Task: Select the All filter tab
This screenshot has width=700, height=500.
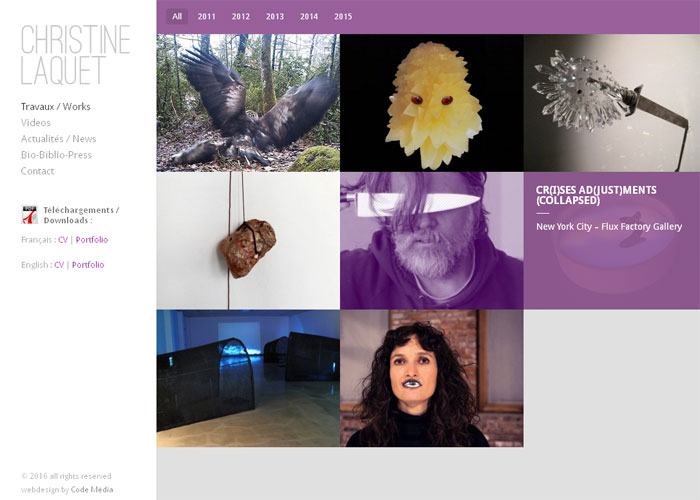Action: pos(177,17)
